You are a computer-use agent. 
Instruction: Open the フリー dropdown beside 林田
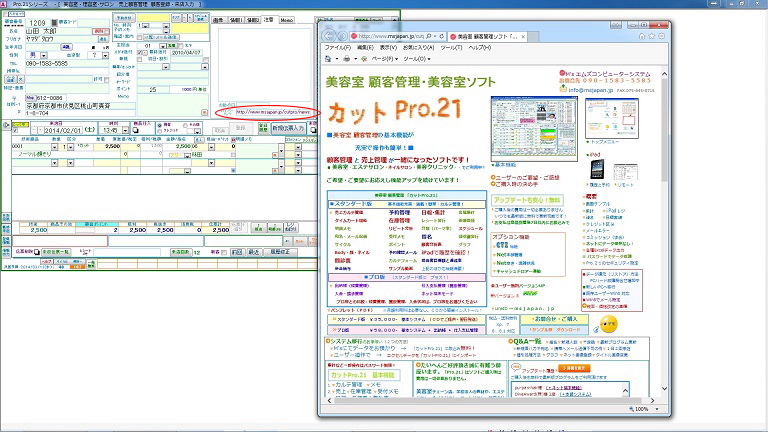point(187,155)
